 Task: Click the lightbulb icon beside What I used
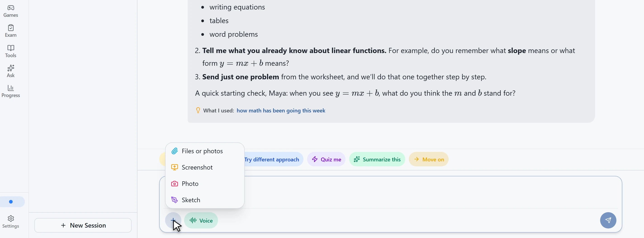[x=198, y=110]
